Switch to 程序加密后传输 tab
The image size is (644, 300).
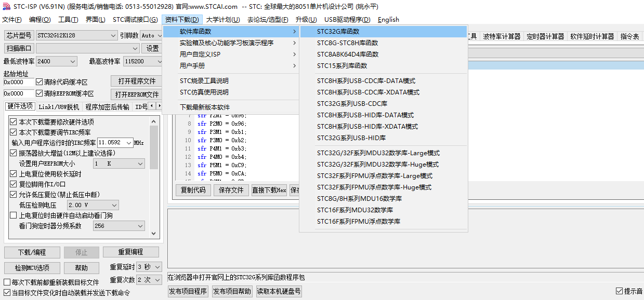108,107
